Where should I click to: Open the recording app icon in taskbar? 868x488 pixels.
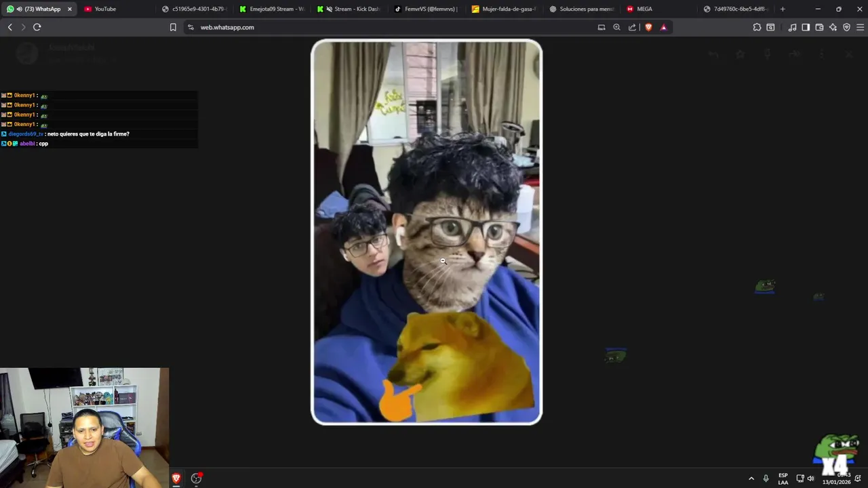coord(197,479)
